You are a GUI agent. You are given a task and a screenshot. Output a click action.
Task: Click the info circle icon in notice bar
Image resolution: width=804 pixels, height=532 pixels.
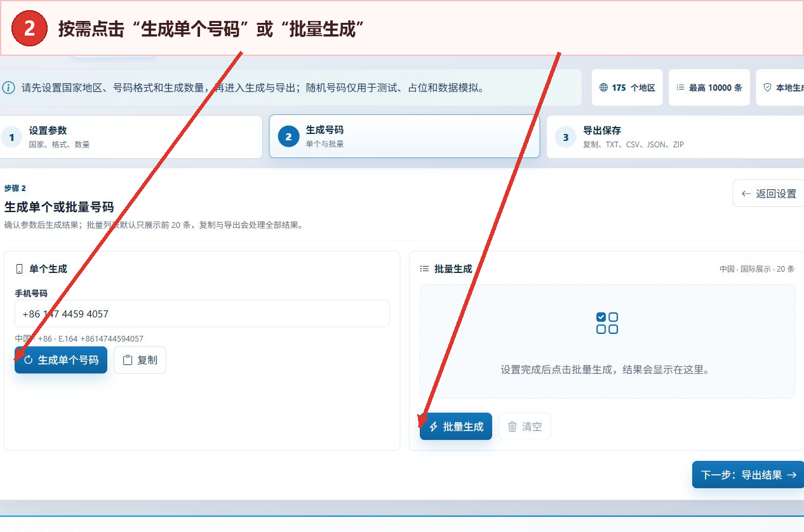[x=9, y=88]
